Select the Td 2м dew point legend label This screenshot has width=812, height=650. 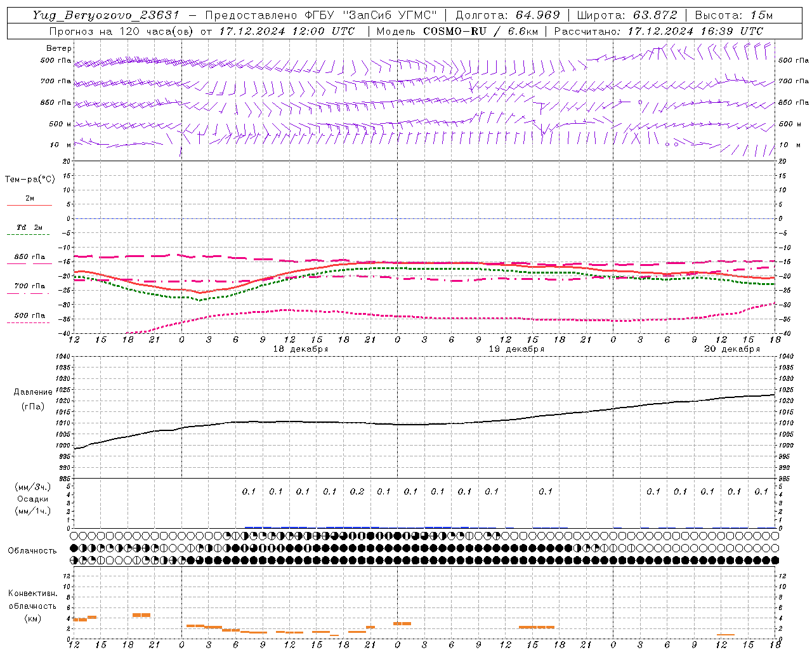tap(30, 227)
